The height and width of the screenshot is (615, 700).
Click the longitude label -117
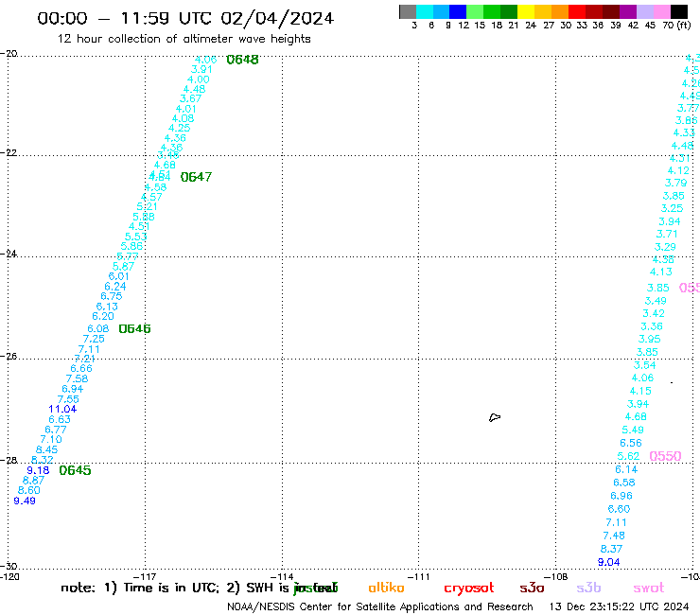click(x=145, y=576)
